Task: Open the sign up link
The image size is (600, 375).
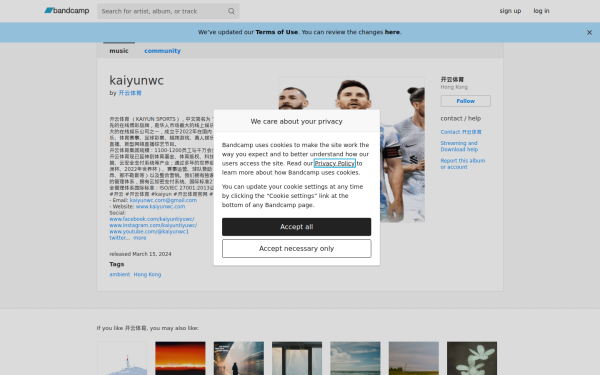Action: point(510,11)
